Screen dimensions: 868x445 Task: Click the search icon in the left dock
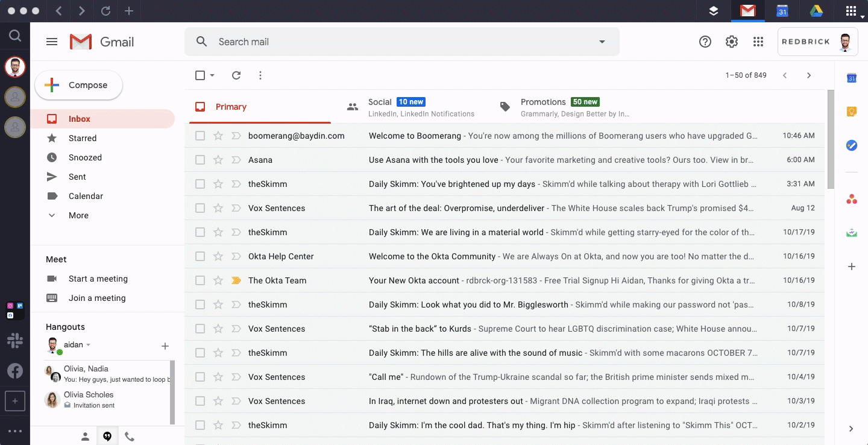point(15,36)
